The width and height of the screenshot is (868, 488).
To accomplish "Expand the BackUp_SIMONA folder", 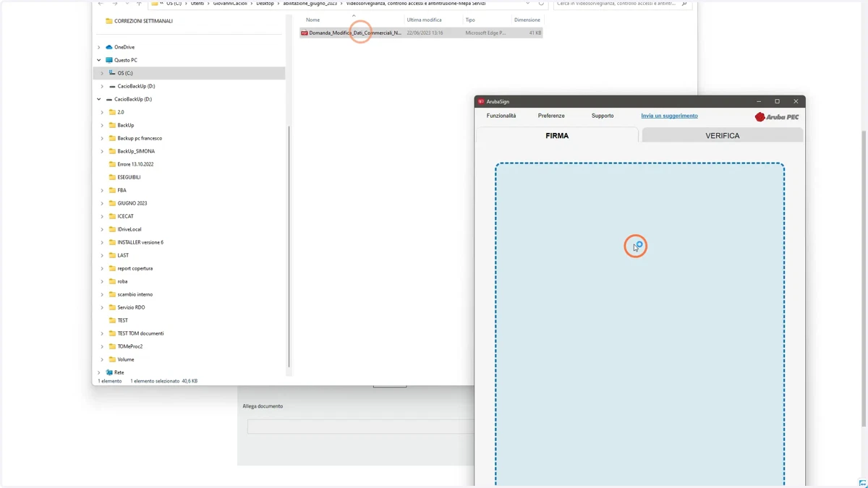I will click(102, 151).
